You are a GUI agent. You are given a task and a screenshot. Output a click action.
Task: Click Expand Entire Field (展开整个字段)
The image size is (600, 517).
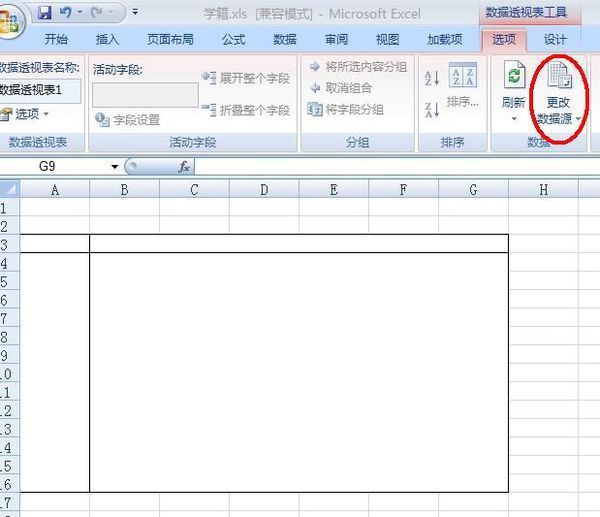246,78
